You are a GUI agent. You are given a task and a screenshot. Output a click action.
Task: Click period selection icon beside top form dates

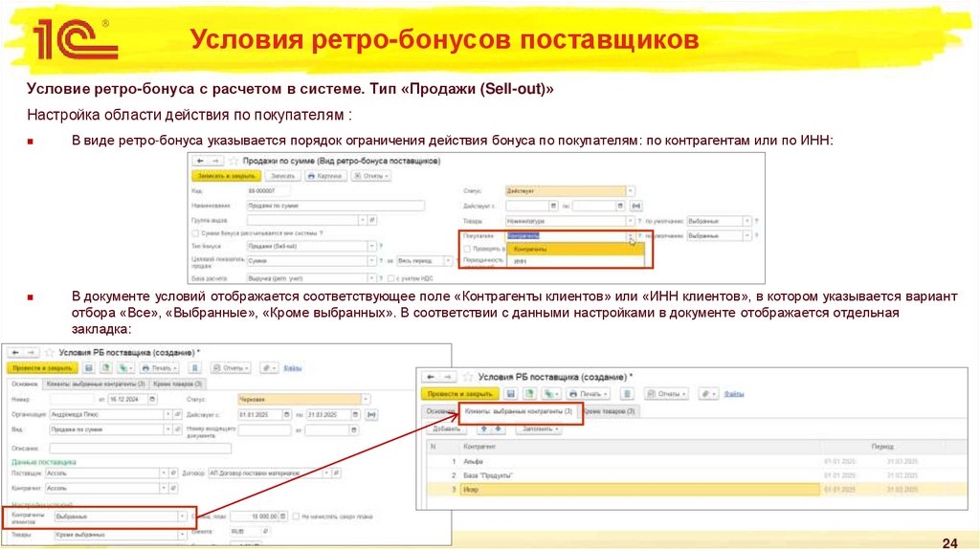click(635, 206)
